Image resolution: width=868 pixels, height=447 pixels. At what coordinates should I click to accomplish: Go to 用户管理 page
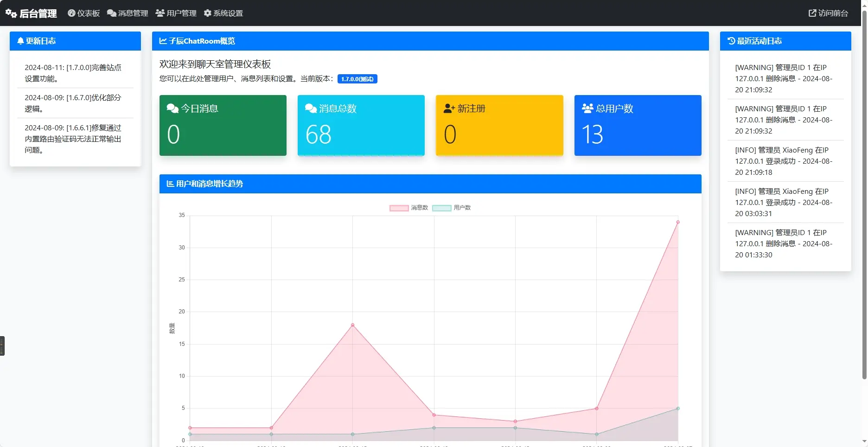pyautogui.click(x=176, y=13)
